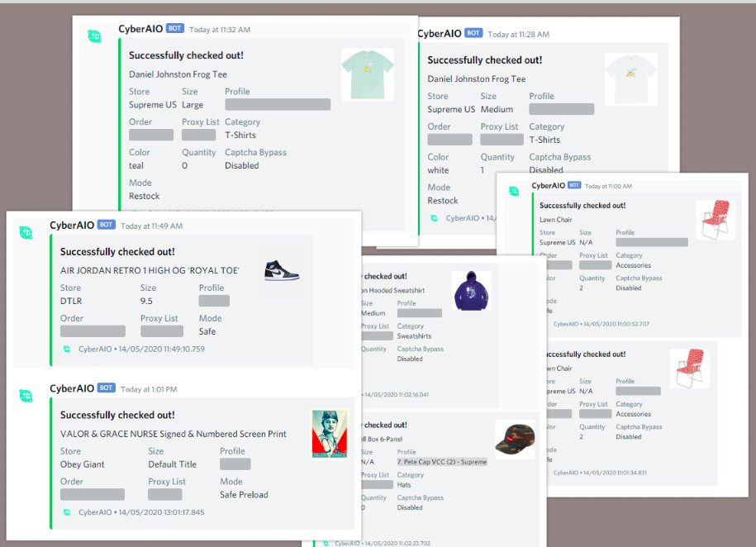Click 'CyberAIO • 14/05/2020 13:01:17.845' footer
The height and width of the screenshot is (547, 756).
point(141,512)
